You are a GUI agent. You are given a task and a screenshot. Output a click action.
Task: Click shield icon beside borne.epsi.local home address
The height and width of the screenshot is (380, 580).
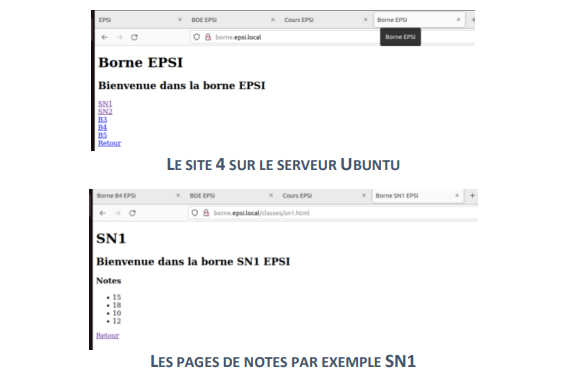coord(197,37)
